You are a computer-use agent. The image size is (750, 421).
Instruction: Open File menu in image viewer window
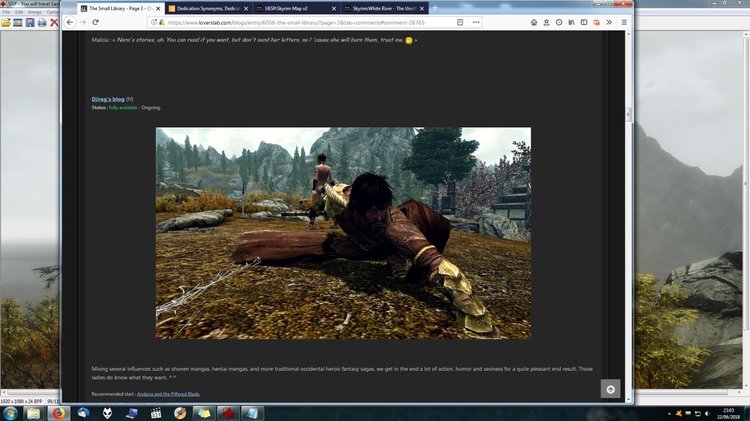[6, 12]
